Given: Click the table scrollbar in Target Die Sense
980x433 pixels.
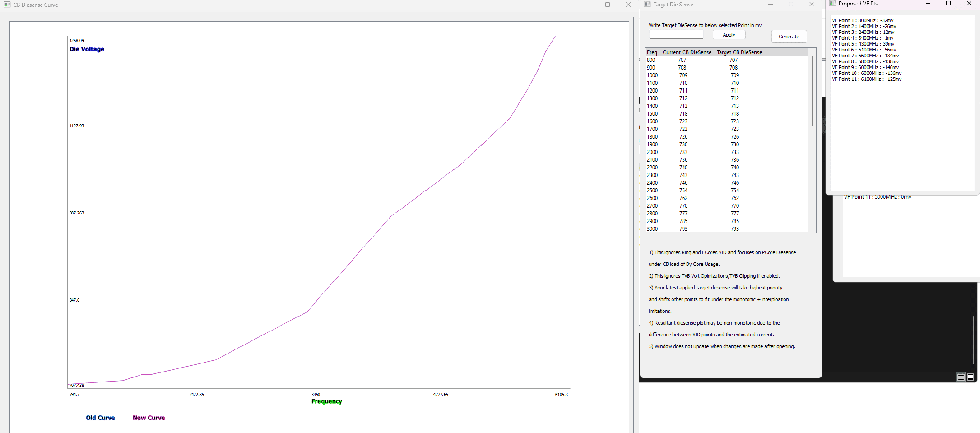Looking at the screenshot, I should coord(812,90).
